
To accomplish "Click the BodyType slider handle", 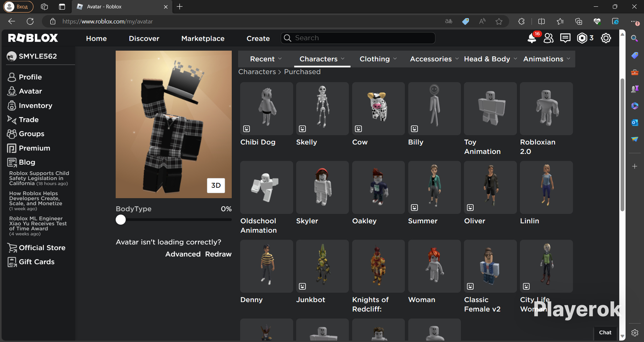I will tap(120, 220).
